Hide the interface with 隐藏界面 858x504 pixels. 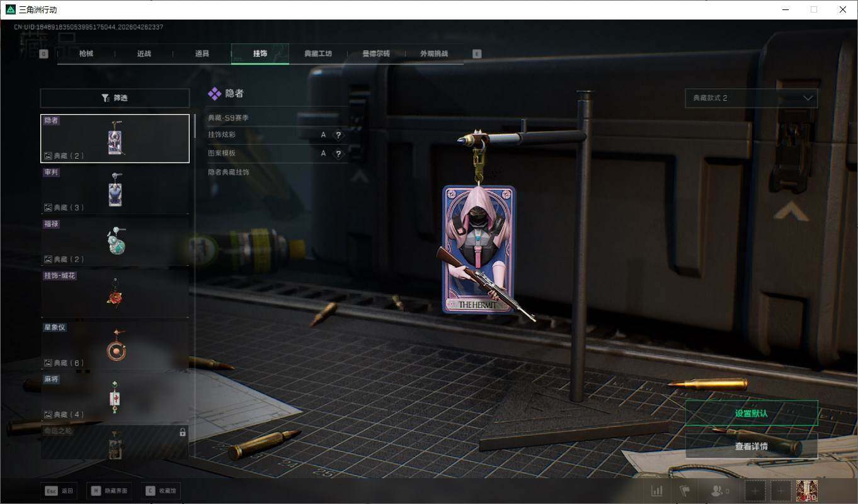click(x=109, y=491)
